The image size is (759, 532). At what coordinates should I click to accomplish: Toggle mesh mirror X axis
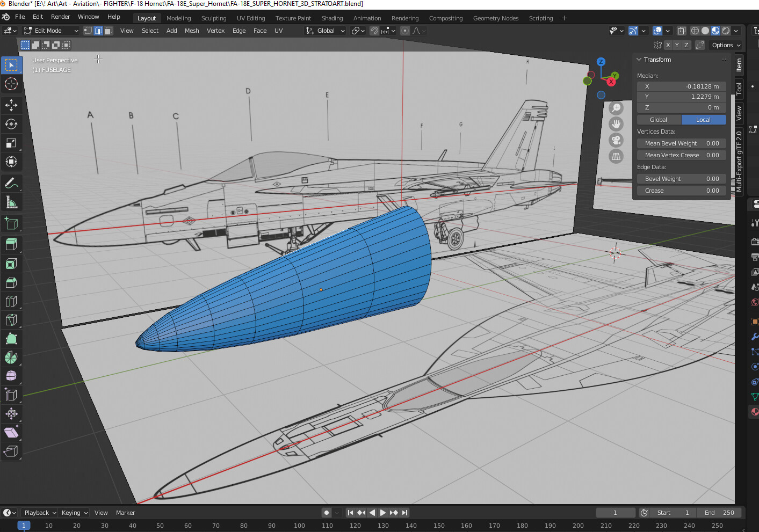[x=668, y=45]
